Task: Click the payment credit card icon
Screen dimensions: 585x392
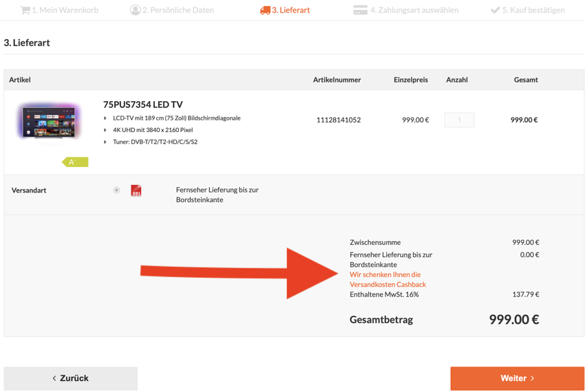Action: 360,10
